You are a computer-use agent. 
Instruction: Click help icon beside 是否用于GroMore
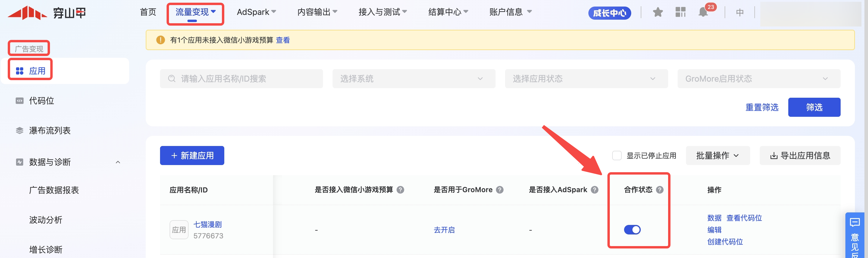point(500,190)
